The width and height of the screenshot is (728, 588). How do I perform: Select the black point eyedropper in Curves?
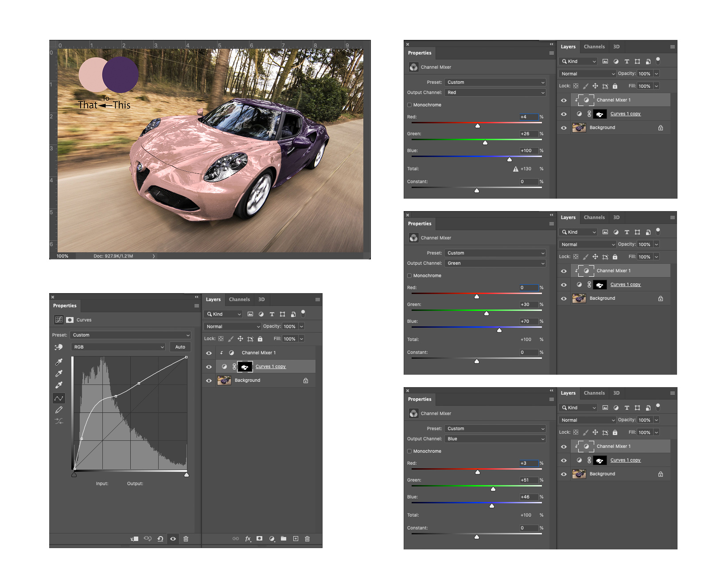tap(58, 362)
